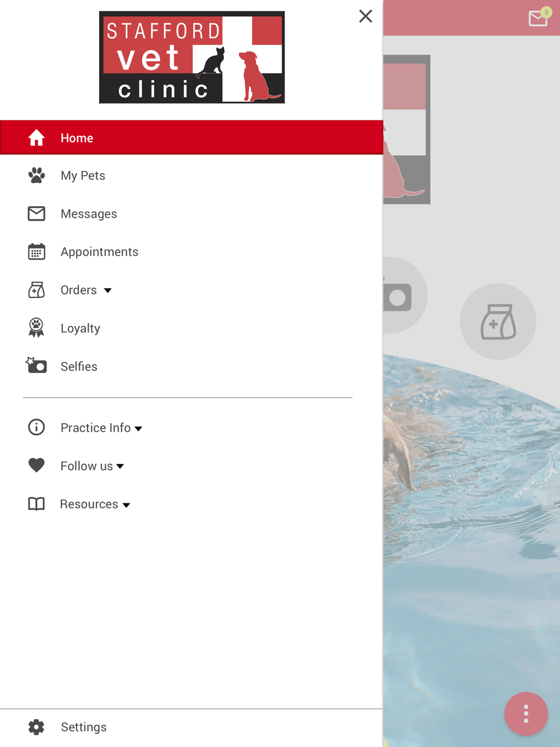Expand the Resources dropdown arrow
Image resolution: width=560 pixels, height=747 pixels.
126,505
